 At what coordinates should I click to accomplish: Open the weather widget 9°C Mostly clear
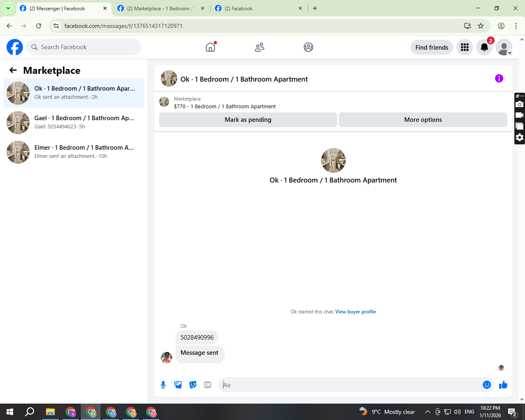[387, 412]
